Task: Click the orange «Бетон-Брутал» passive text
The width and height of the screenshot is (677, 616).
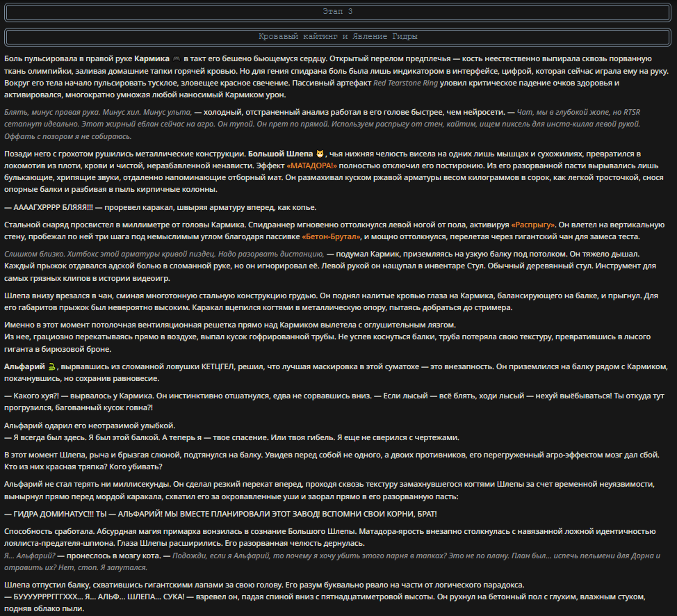Action: pyautogui.click(x=331, y=236)
